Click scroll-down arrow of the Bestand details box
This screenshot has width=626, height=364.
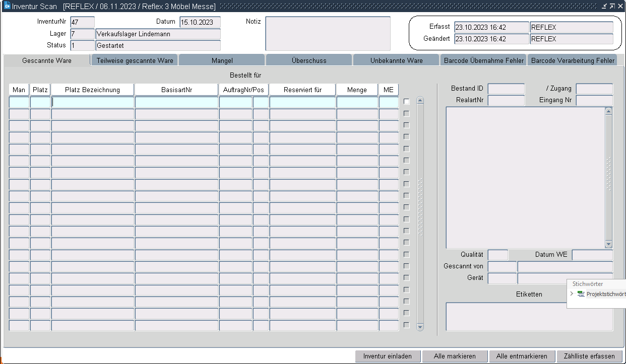[x=608, y=244]
